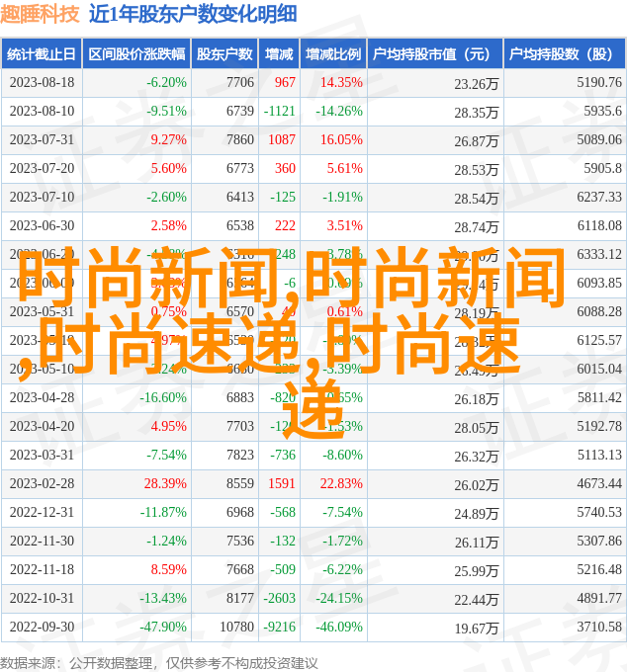Click the -11.87% price change value
This screenshot has height=672, width=627.
(x=163, y=513)
